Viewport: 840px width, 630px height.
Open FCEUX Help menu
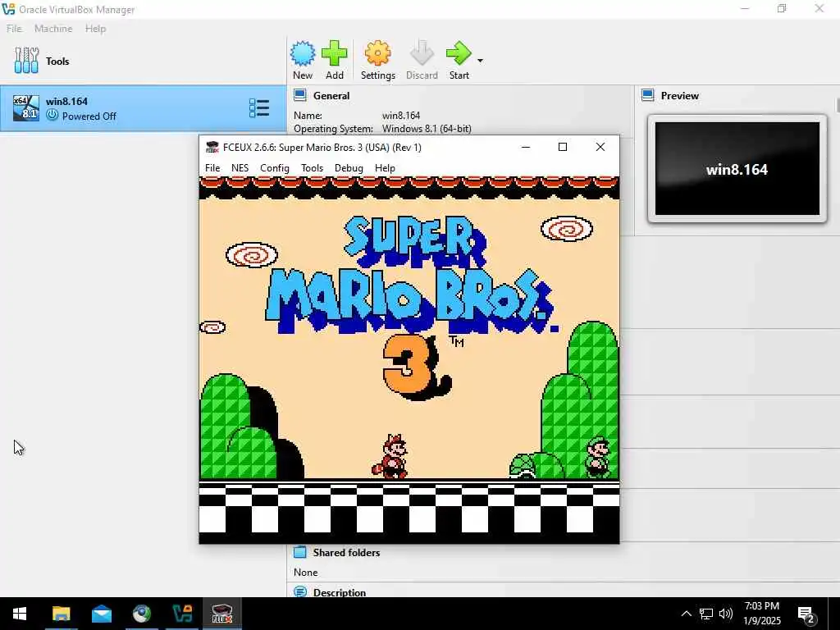coord(385,167)
